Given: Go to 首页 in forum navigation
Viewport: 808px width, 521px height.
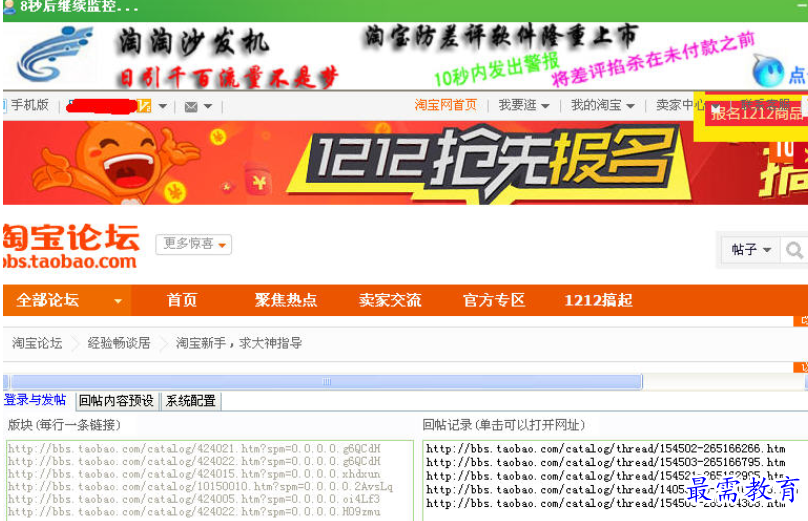Looking at the screenshot, I should [x=182, y=300].
